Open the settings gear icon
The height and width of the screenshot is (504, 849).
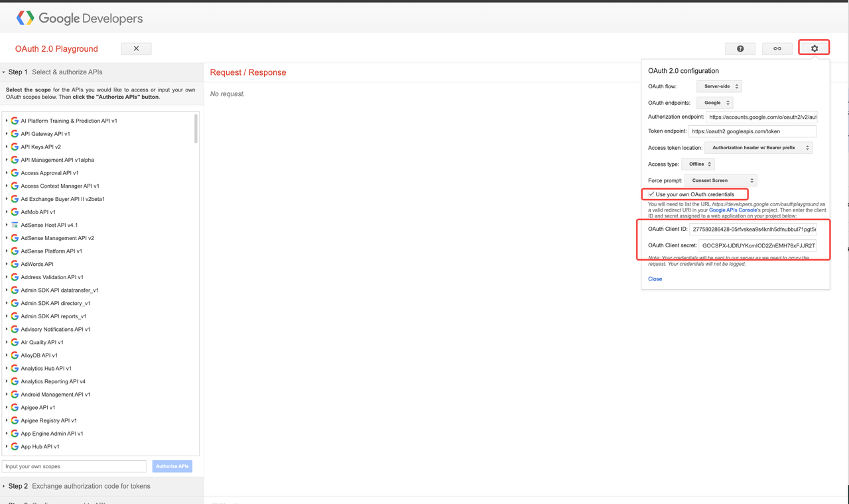815,48
